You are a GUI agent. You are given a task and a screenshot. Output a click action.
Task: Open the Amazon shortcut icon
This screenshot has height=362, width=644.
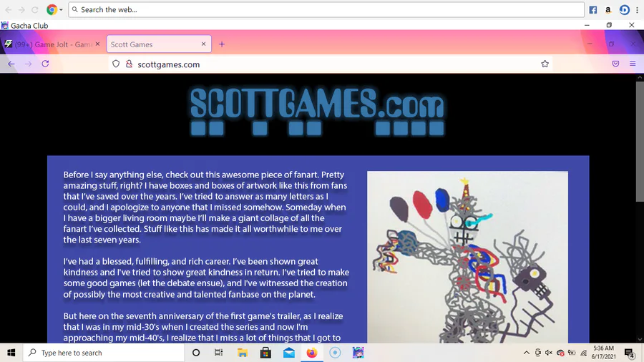[608, 10]
